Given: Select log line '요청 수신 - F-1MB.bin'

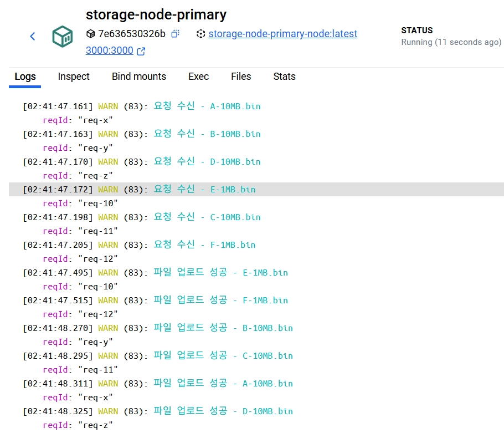Looking at the screenshot, I should [139, 245].
